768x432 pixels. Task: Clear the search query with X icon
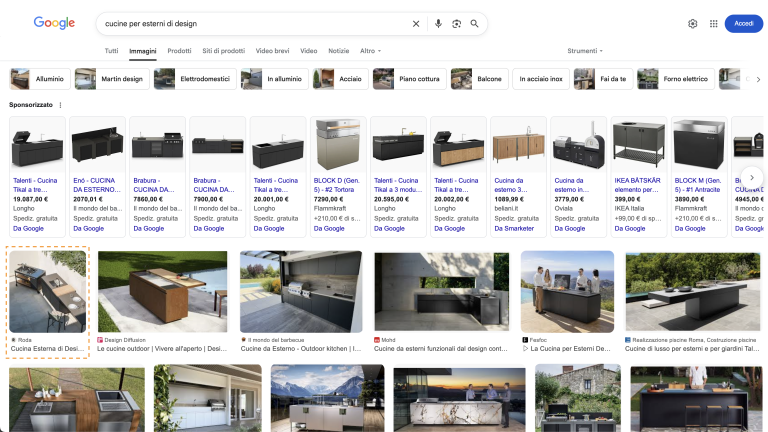pos(416,24)
